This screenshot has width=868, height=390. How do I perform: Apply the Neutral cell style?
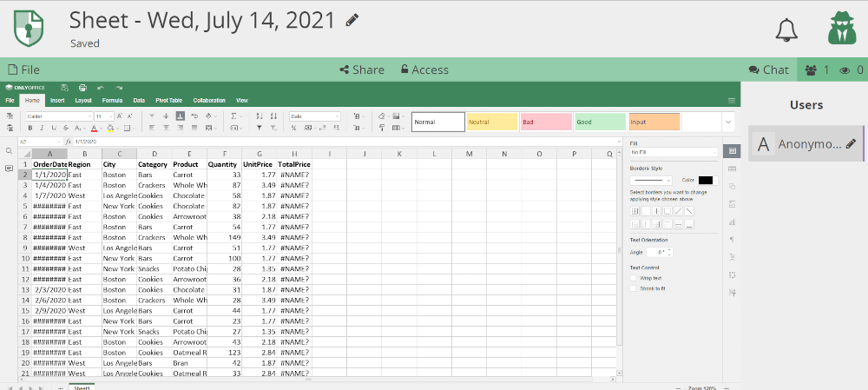click(x=492, y=122)
